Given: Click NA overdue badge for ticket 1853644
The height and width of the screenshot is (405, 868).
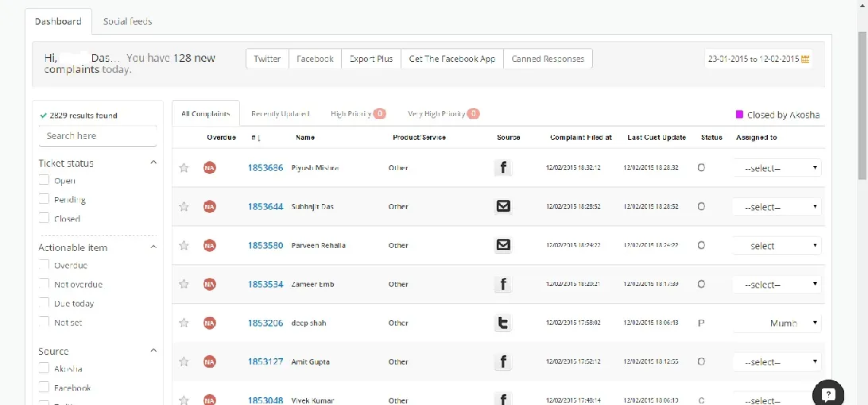Looking at the screenshot, I should tap(209, 206).
